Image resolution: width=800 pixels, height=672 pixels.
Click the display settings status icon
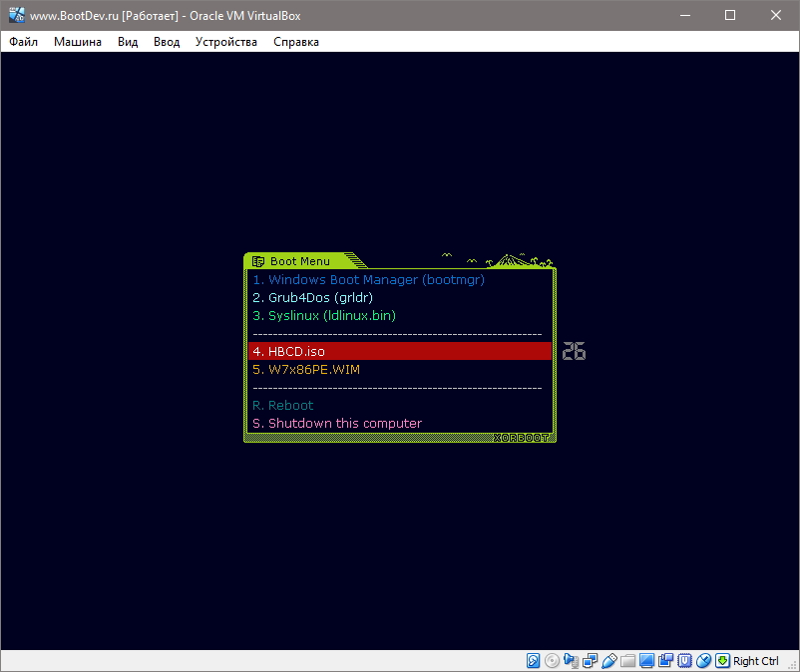click(645, 660)
